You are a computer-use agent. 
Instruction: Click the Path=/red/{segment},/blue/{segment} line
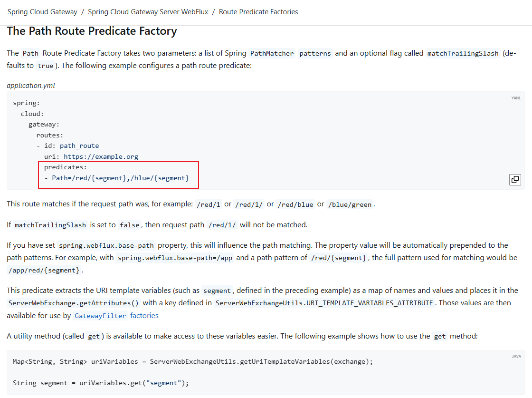click(x=117, y=178)
